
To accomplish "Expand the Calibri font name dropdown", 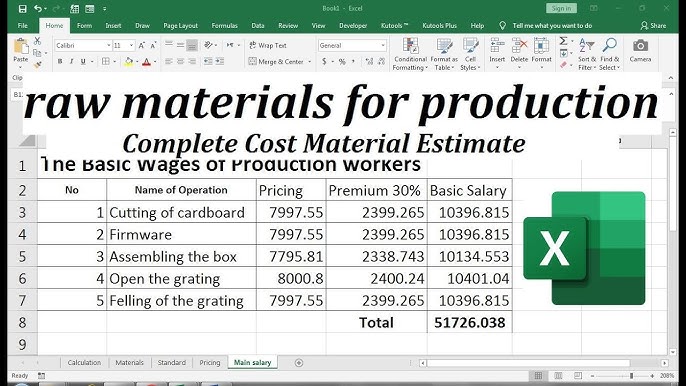I will click(108, 46).
